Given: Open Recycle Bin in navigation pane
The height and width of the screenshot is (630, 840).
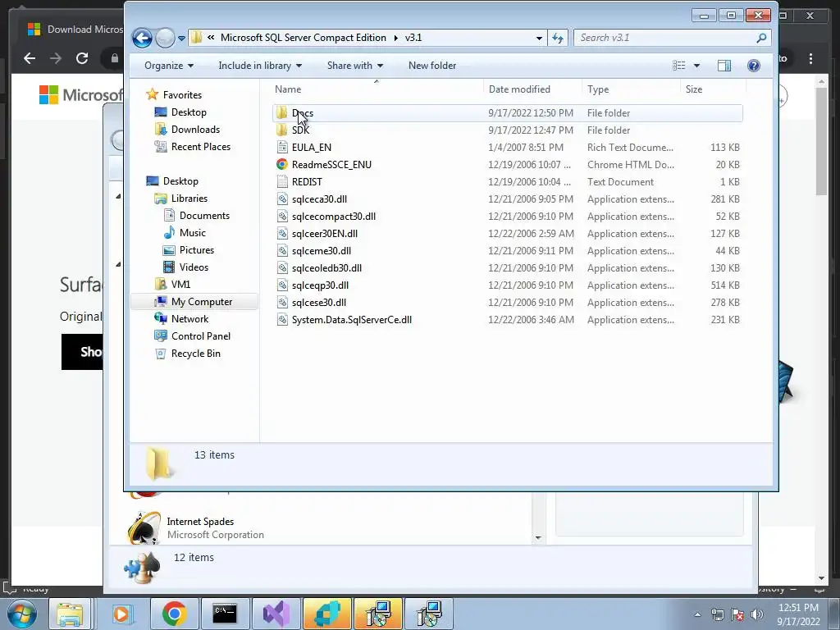Looking at the screenshot, I should [x=195, y=353].
